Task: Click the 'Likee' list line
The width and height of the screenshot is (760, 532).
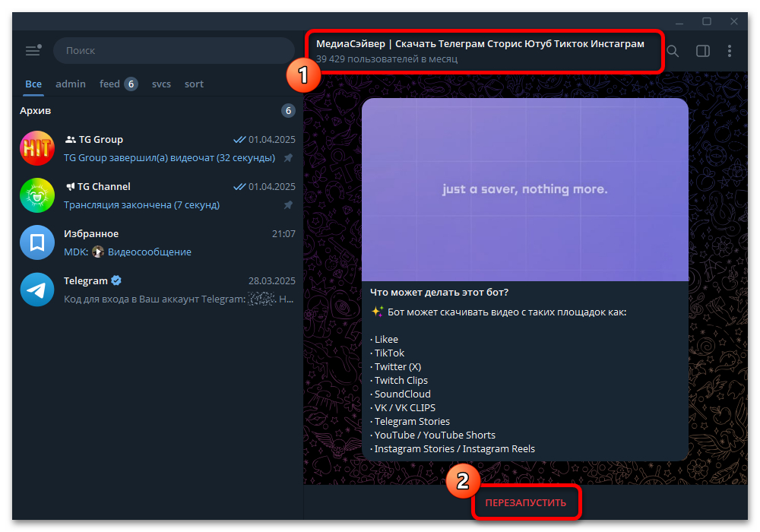Action: click(385, 339)
